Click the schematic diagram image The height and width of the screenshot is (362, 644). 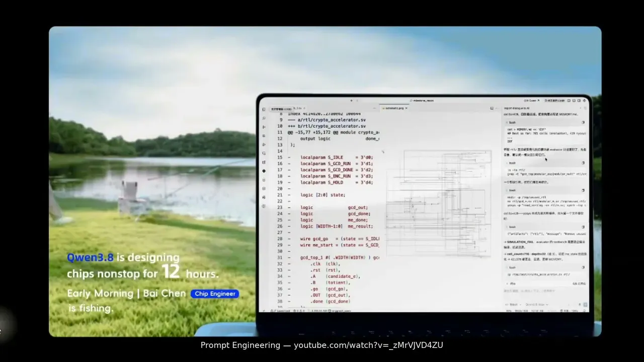click(x=439, y=204)
